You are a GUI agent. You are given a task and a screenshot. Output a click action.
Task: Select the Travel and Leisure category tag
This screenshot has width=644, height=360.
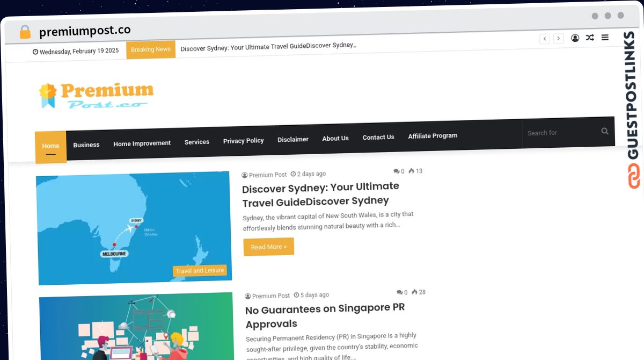tap(200, 271)
